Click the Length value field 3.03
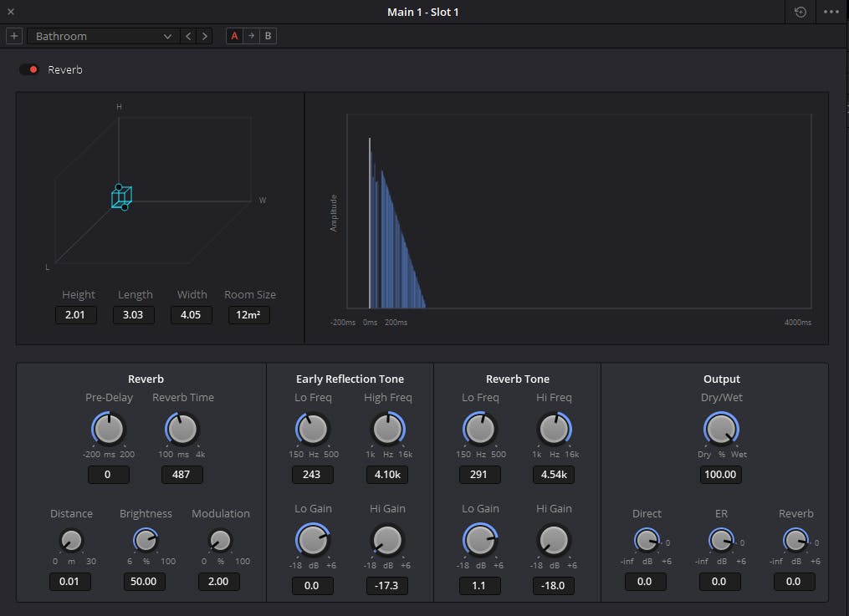 click(133, 315)
